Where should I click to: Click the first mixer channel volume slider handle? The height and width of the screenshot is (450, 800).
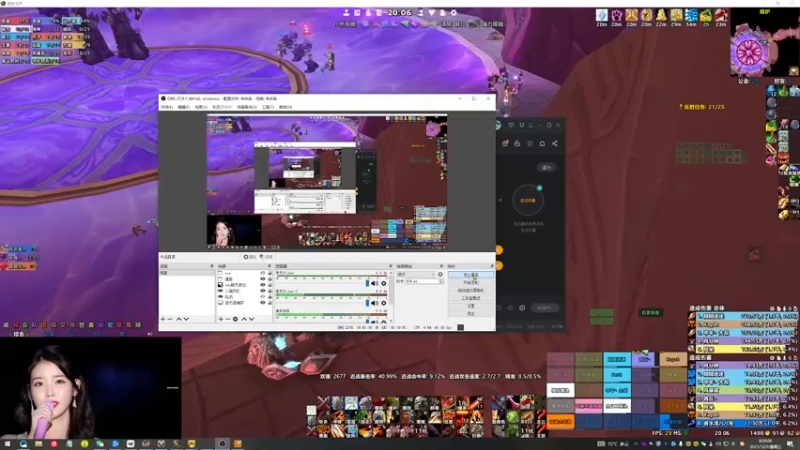point(367,284)
